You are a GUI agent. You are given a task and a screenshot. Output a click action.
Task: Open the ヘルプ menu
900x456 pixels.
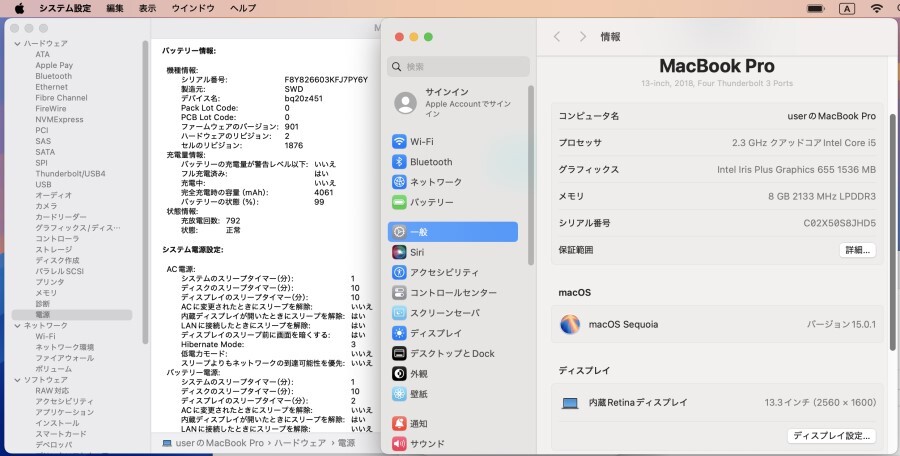(243, 8)
